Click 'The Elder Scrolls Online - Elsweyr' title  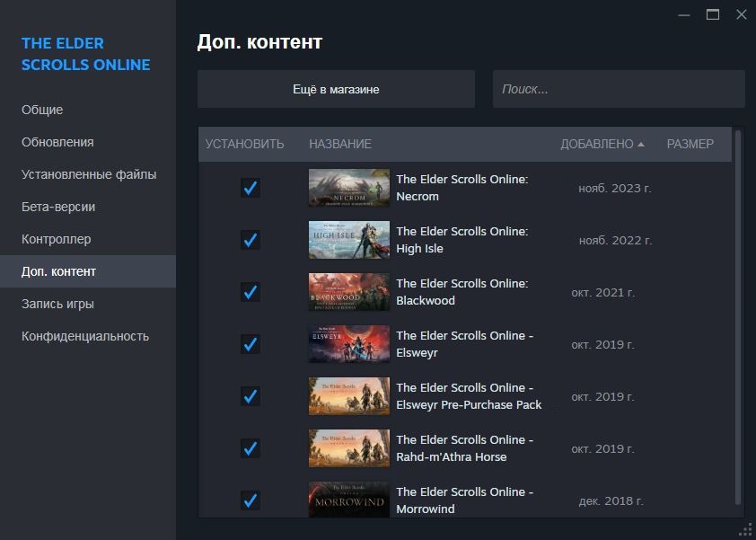(465, 344)
